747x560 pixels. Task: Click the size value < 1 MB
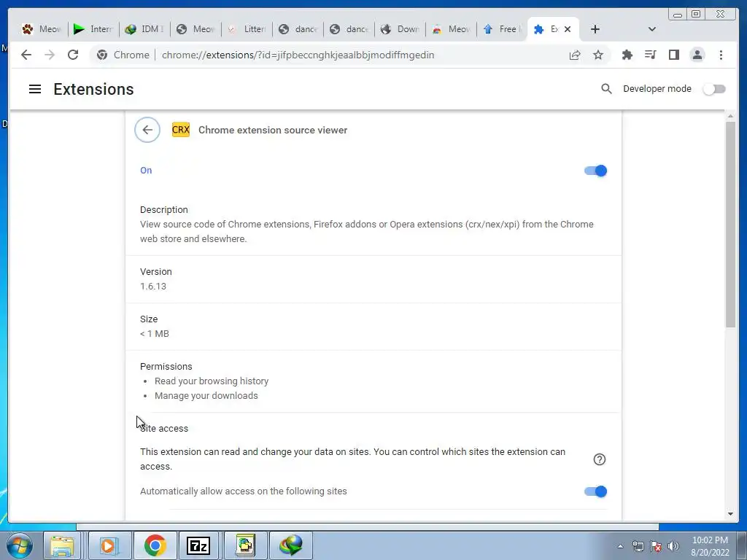pyautogui.click(x=155, y=334)
